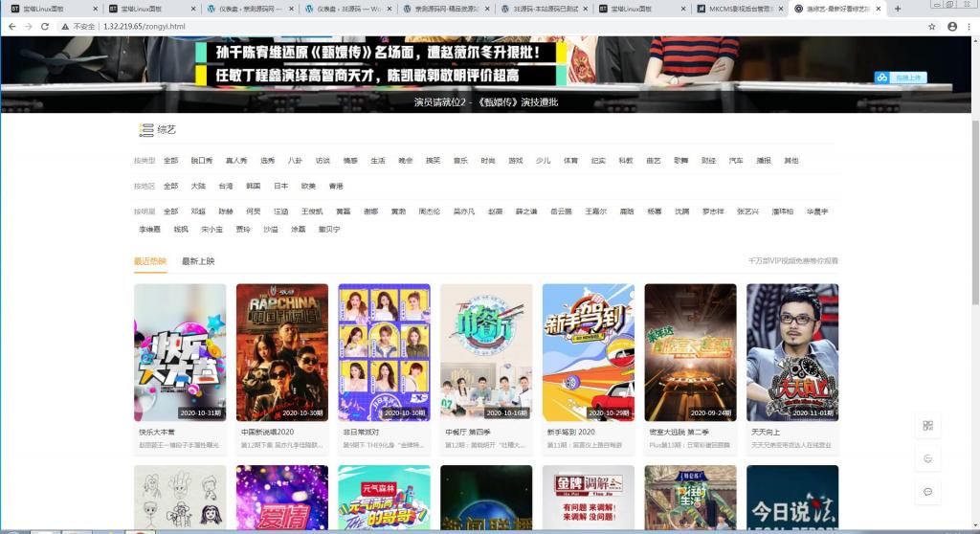Open the browser profile avatar icon

952,26
